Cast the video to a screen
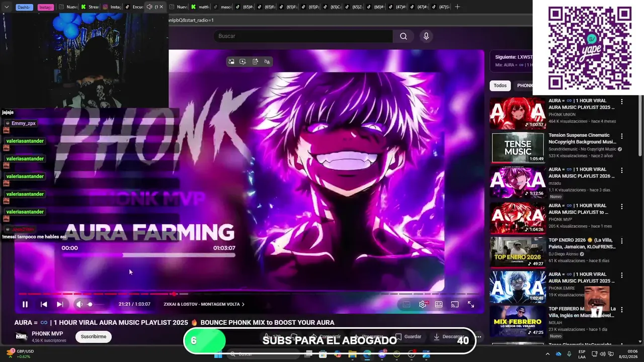Image resolution: width=644 pixels, height=362 pixels. click(455, 304)
